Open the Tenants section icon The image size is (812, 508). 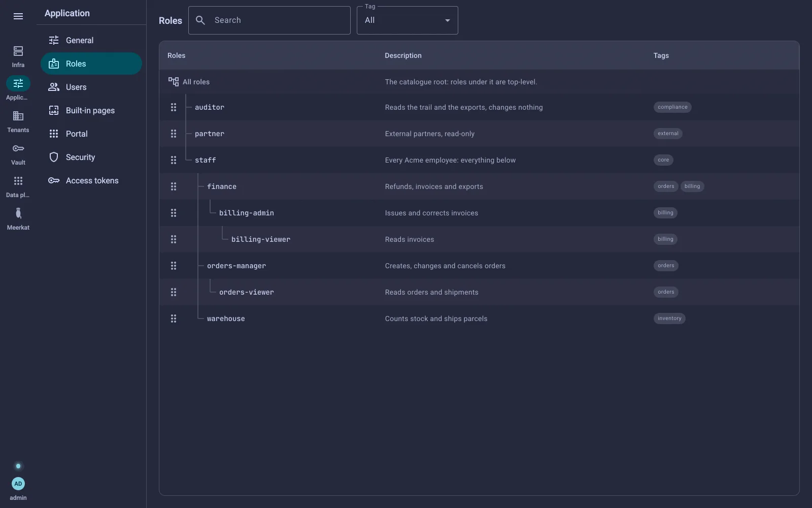pyautogui.click(x=18, y=116)
